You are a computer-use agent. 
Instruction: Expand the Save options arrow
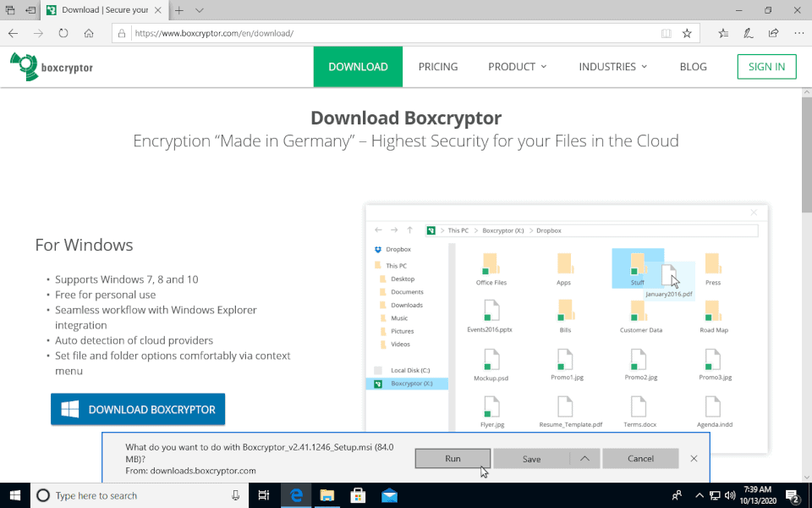coord(584,458)
